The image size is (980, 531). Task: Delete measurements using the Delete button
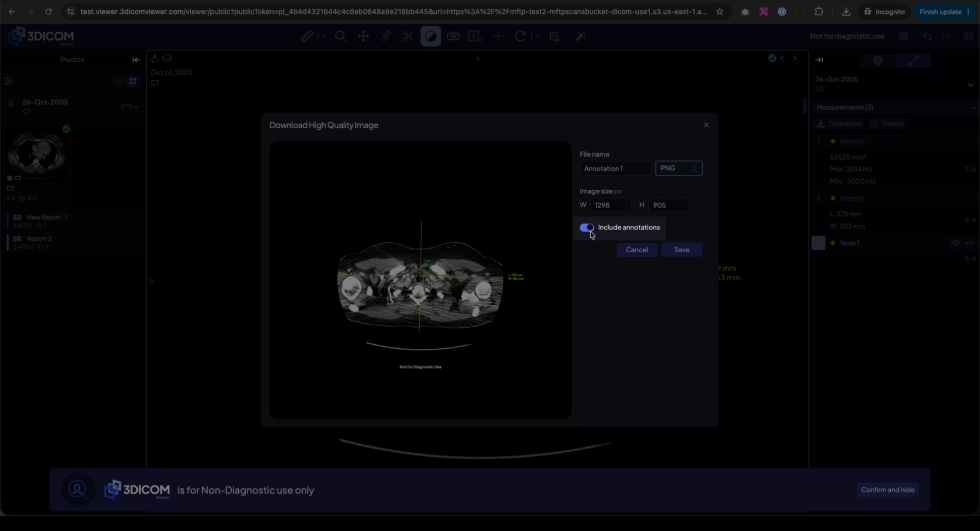[887, 124]
